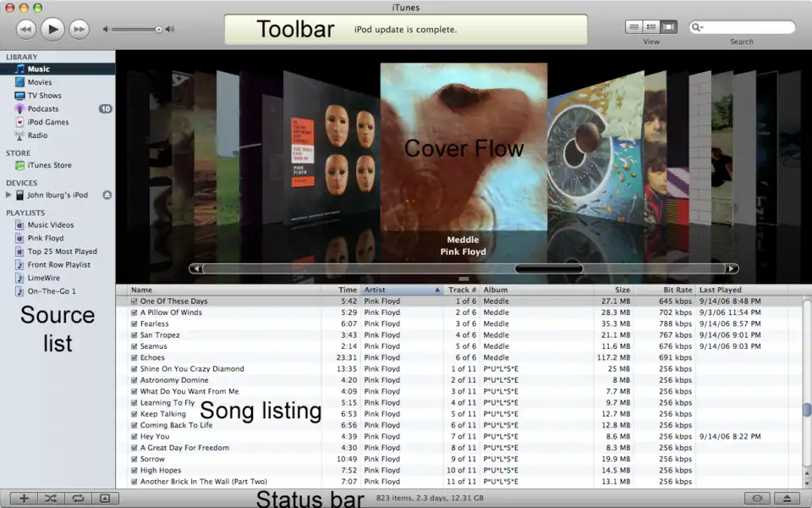This screenshot has height=508, width=812.
Task: Switch to list view
Action: tap(634, 27)
